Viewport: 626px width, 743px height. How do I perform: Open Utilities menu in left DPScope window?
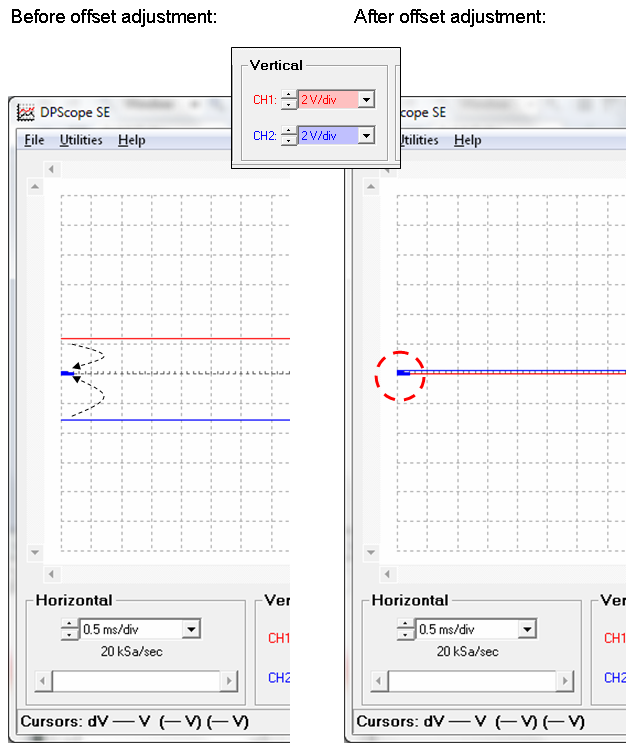pos(81,140)
